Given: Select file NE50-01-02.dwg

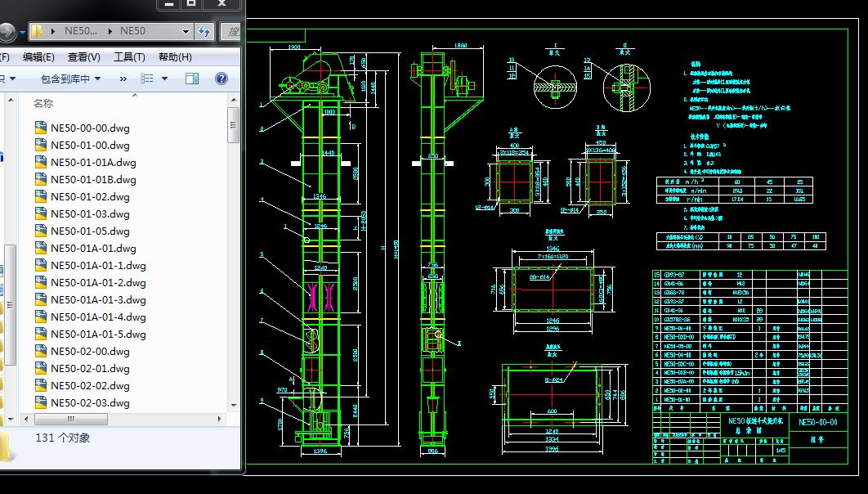Looking at the screenshot, I should pyautogui.click(x=90, y=196).
